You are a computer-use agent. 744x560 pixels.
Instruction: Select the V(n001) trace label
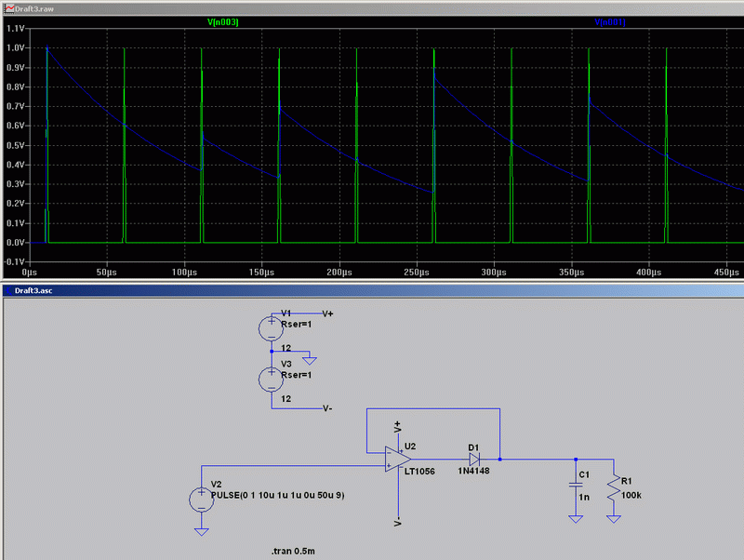(x=610, y=21)
